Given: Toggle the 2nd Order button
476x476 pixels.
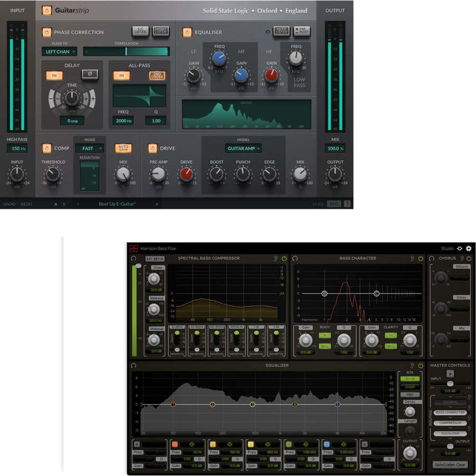Looking at the screenshot, I should 157,76.
